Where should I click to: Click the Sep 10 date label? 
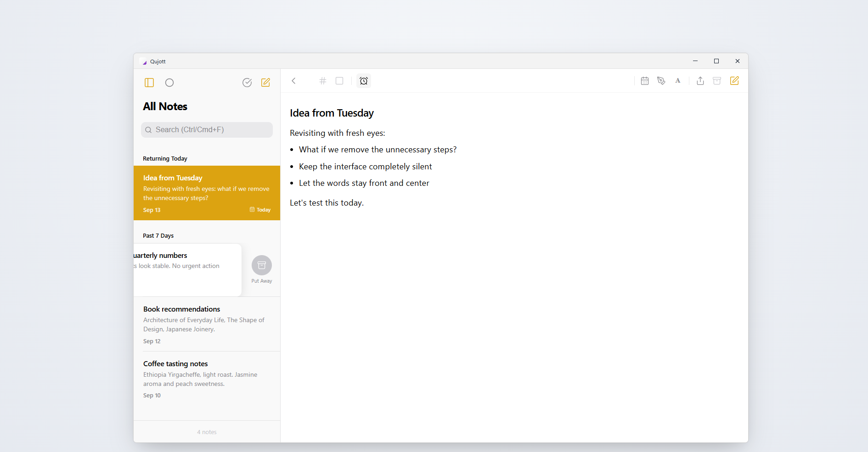pos(152,396)
